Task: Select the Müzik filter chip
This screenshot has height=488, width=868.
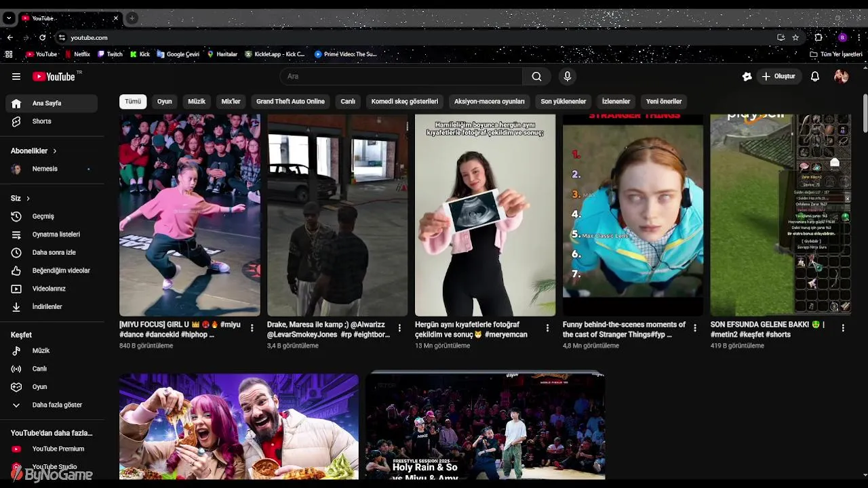Action: click(197, 102)
